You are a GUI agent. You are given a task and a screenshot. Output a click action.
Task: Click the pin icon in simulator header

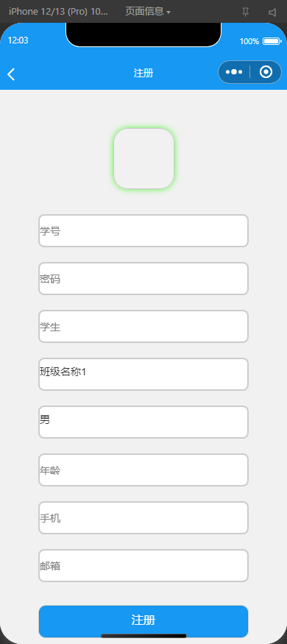pos(246,12)
